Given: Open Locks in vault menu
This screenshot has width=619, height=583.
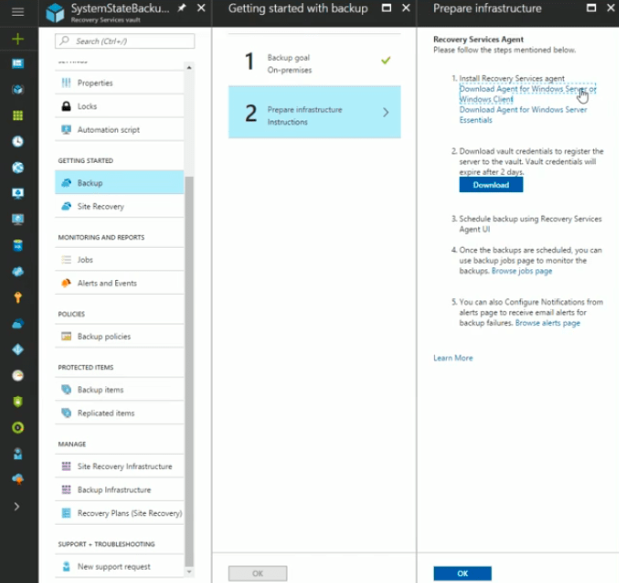Looking at the screenshot, I should [119, 106].
